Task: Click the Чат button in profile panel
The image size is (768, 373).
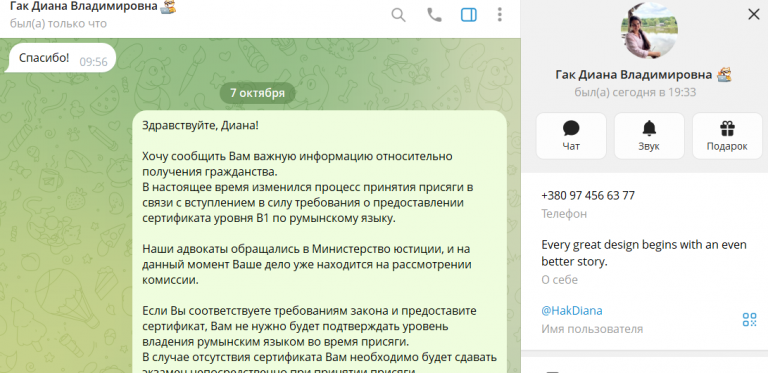Action: click(x=571, y=136)
